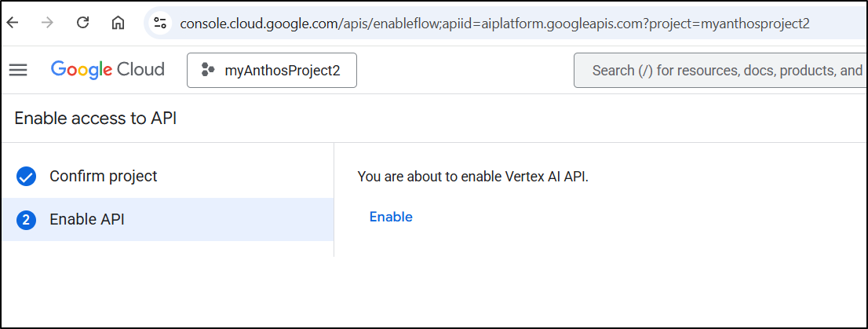Reload the current page
The image size is (868, 329).
pyautogui.click(x=82, y=23)
